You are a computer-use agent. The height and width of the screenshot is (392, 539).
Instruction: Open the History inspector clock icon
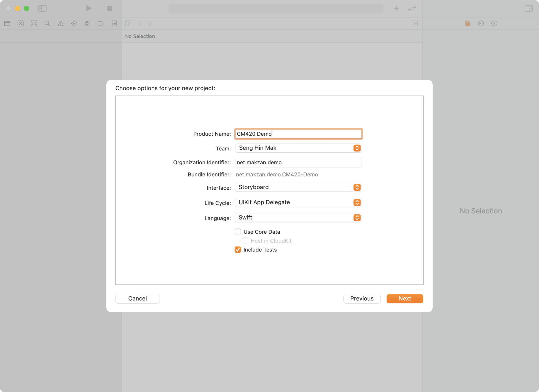tap(481, 24)
